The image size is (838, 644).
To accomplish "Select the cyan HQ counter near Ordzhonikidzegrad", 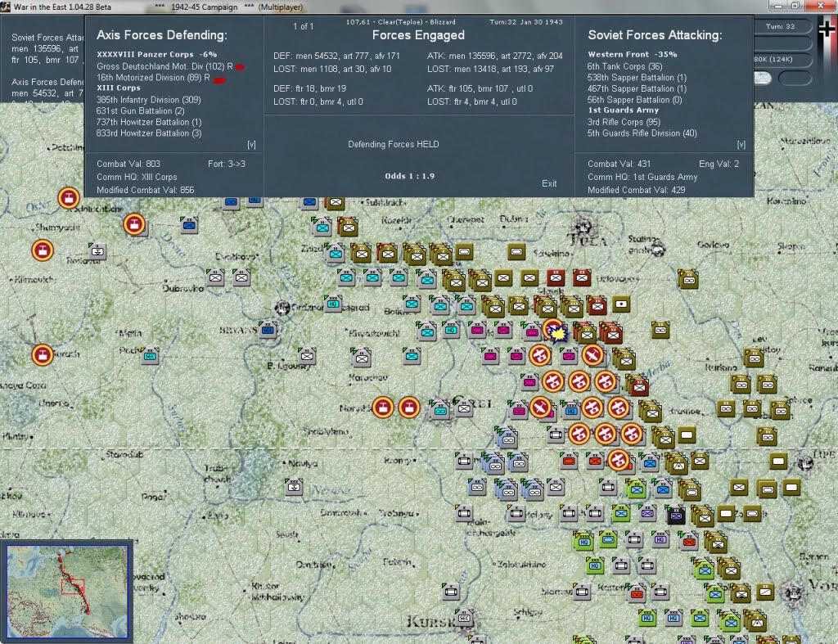I will (x=334, y=304).
